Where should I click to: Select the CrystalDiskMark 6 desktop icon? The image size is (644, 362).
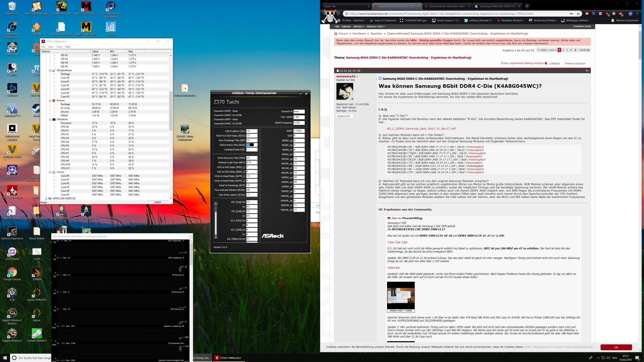37,335
